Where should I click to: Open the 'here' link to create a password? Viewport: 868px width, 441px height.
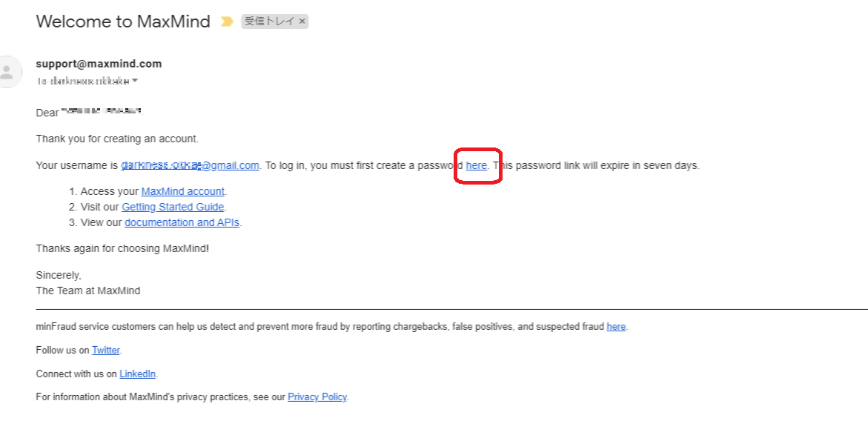click(476, 165)
